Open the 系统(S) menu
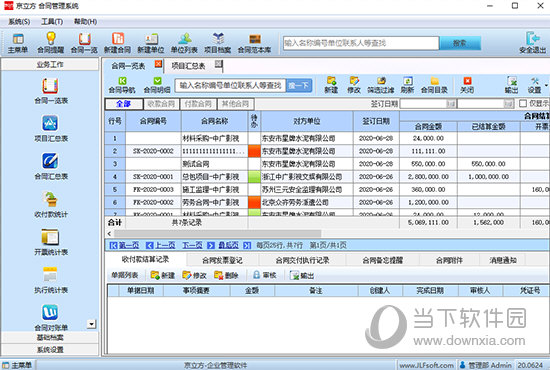The width and height of the screenshot is (550, 370). [x=19, y=22]
